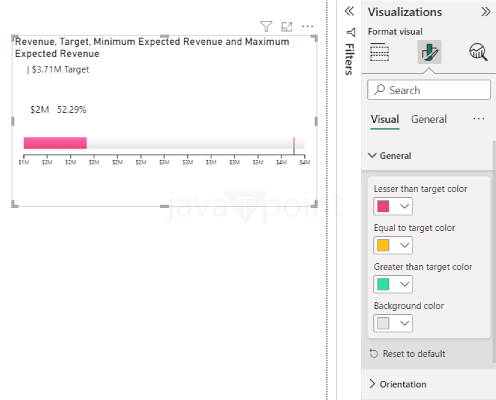Select the Format visual paintbrush icon

[429, 52]
